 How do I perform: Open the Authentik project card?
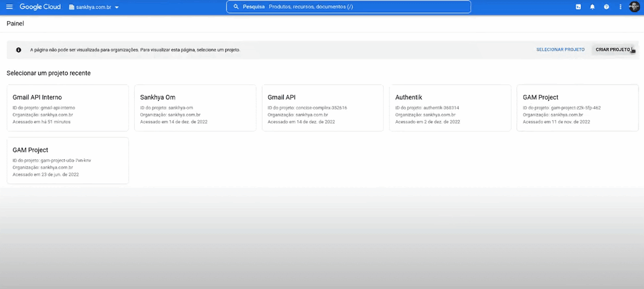[450, 108]
